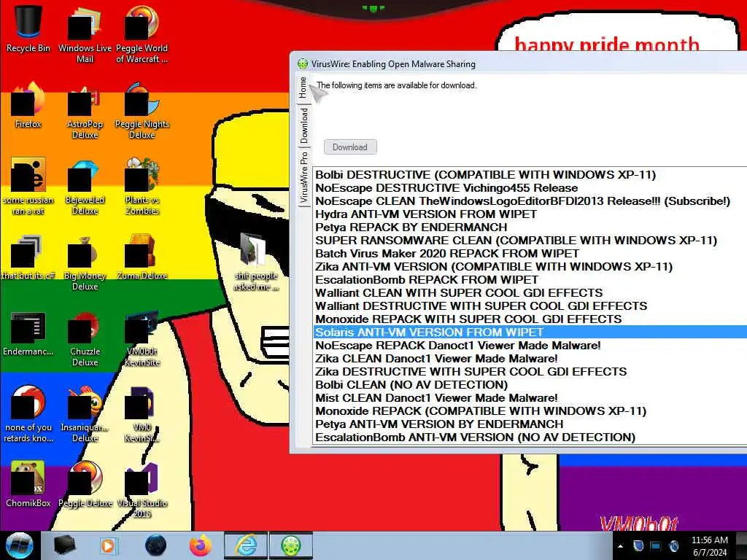Open Visual Studio 2015 desktop shortcut
747x560 pixels.
(x=142, y=489)
